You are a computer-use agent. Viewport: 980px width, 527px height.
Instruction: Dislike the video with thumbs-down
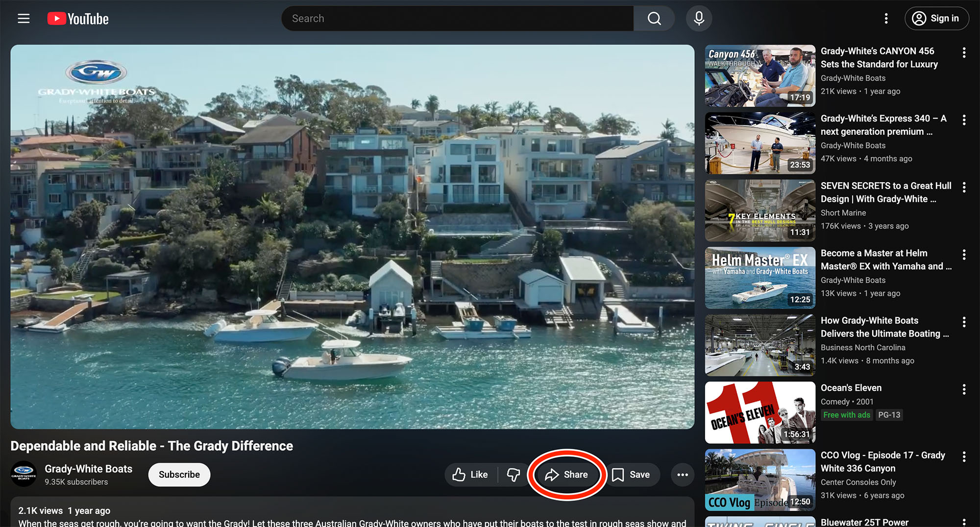[x=514, y=475]
